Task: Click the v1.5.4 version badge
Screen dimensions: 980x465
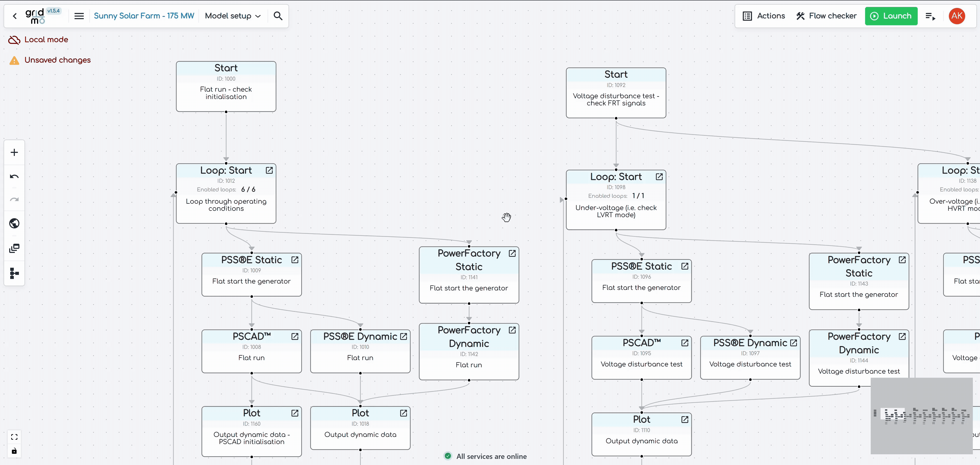Action: [x=54, y=11]
